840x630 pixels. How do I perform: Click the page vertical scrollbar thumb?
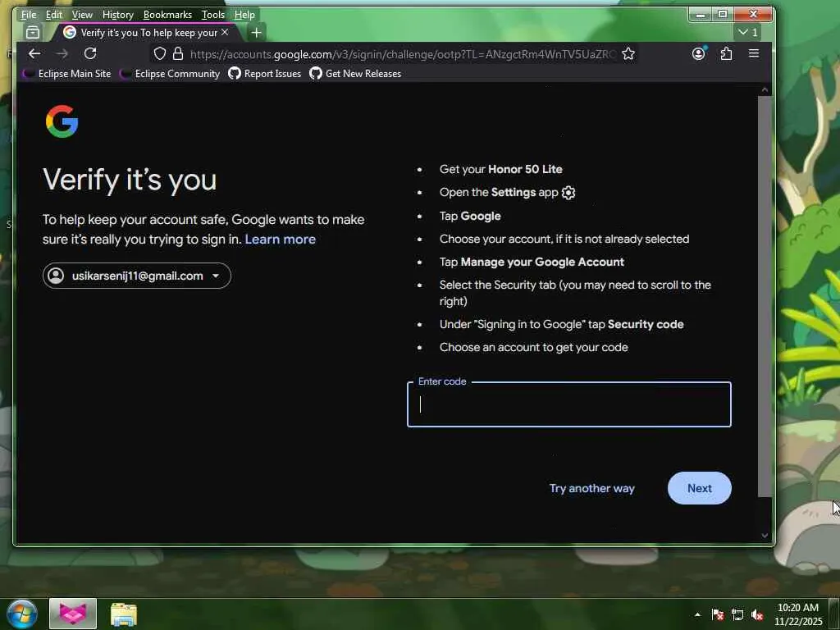(765, 296)
